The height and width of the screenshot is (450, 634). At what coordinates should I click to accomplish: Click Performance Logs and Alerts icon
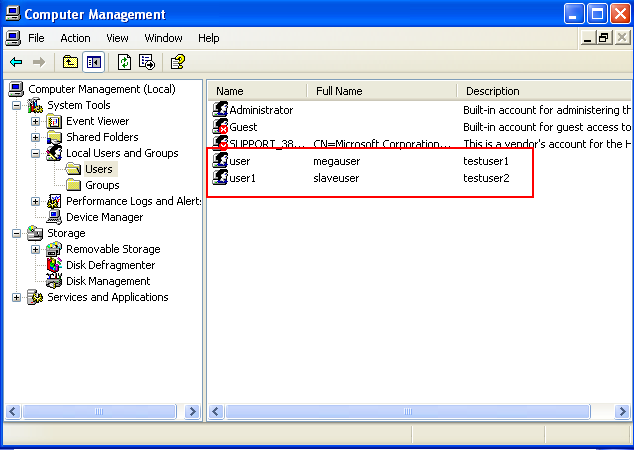[54, 201]
